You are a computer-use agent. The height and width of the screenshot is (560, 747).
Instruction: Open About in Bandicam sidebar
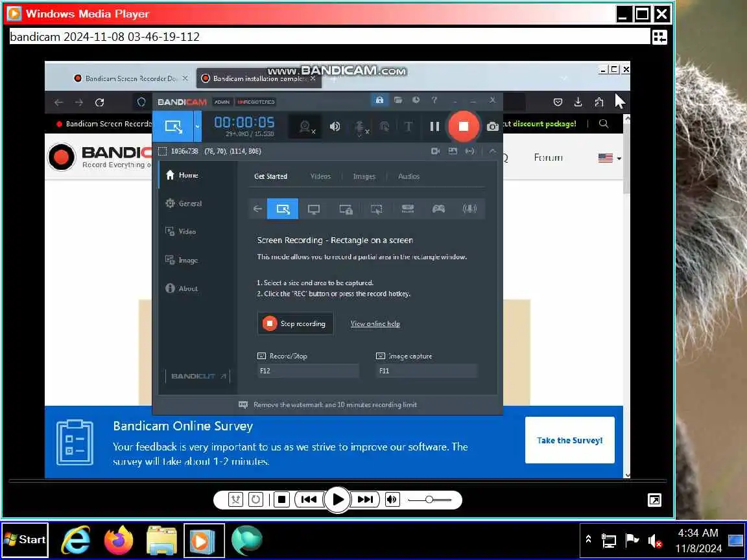(198, 288)
